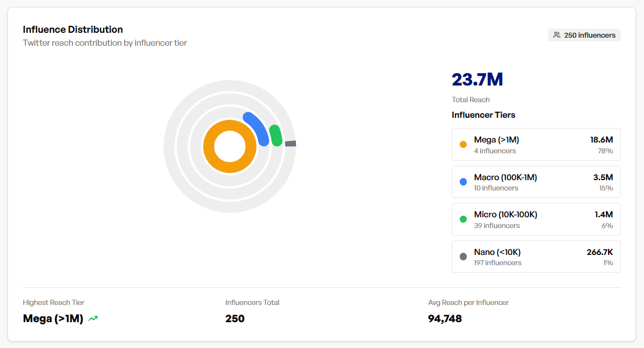Image resolution: width=644 pixels, height=348 pixels.
Task: Click the "250 influencers" badge
Action: pyautogui.click(x=584, y=34)
